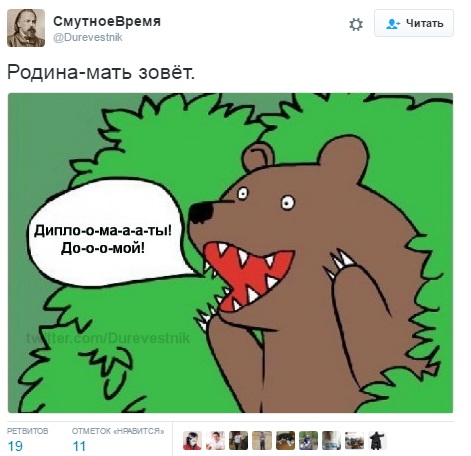
Task: Click the @Durevestnik handle
Action: (x=88, y=37)
